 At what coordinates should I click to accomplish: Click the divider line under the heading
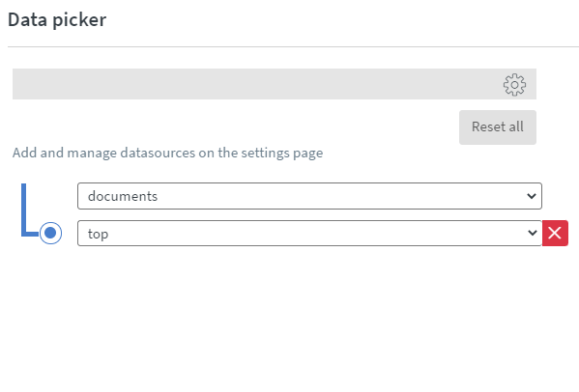click(293, 47)
